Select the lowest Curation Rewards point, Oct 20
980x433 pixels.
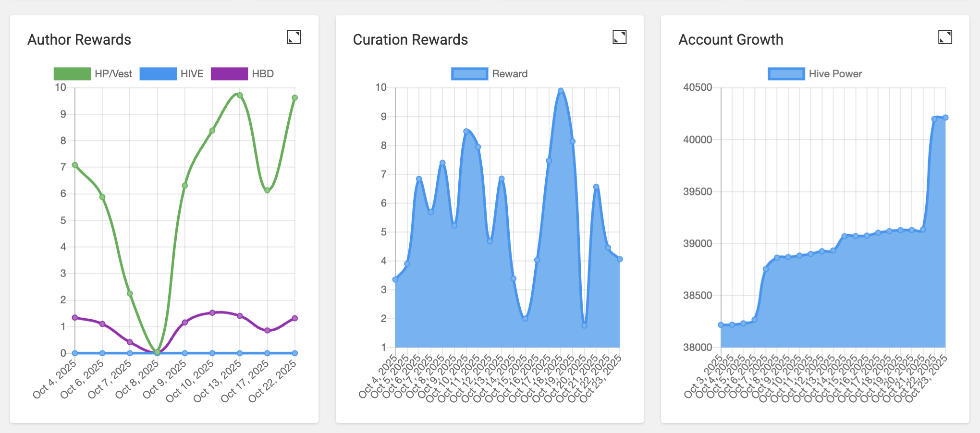pyautogui.click(x=584, y=325)
